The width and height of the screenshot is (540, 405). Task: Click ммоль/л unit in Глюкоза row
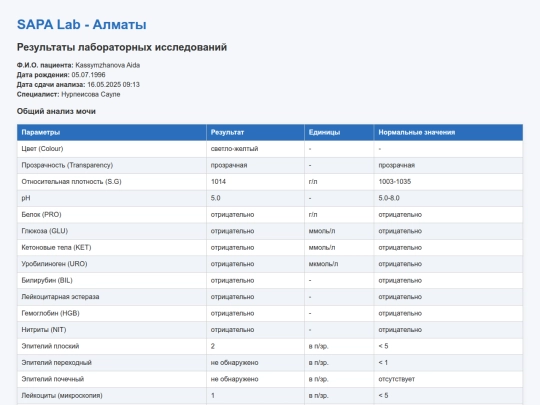pos(322,231)
